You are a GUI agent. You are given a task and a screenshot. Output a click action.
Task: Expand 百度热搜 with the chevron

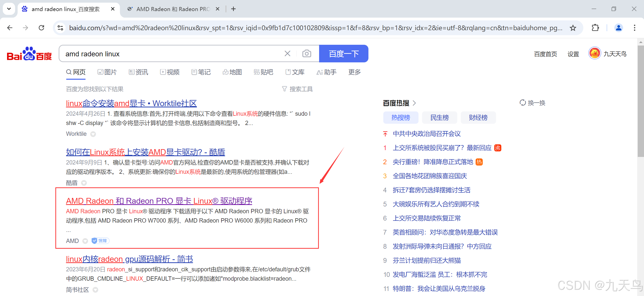[x=414, y=103]
